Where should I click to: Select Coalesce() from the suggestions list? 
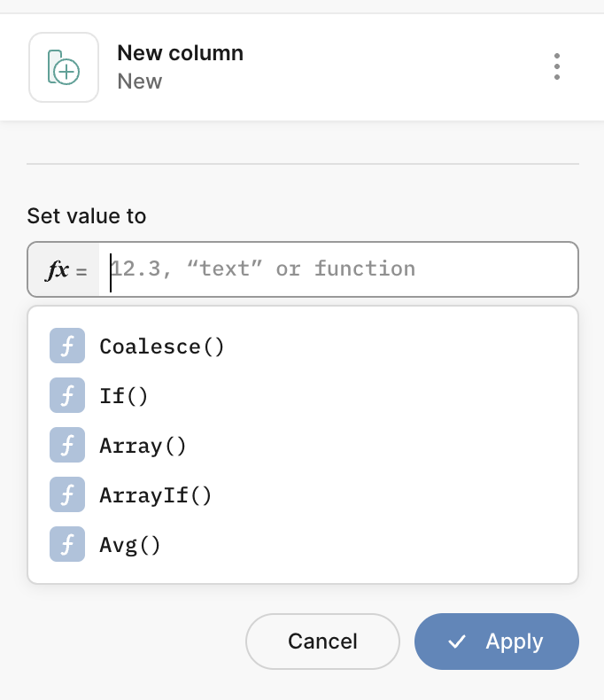pos(303,346)
